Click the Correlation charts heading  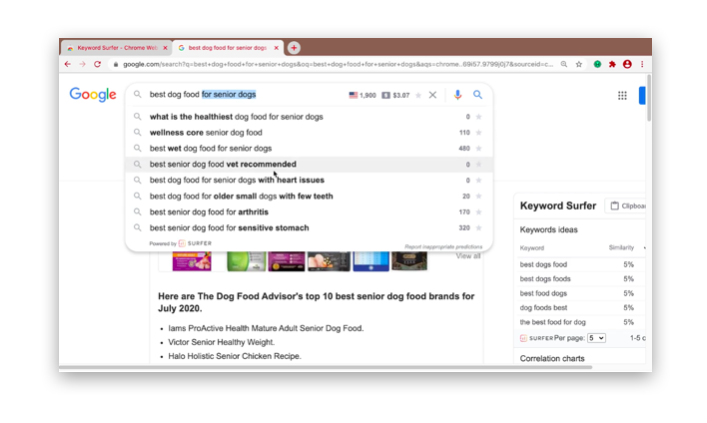(552, 359)
